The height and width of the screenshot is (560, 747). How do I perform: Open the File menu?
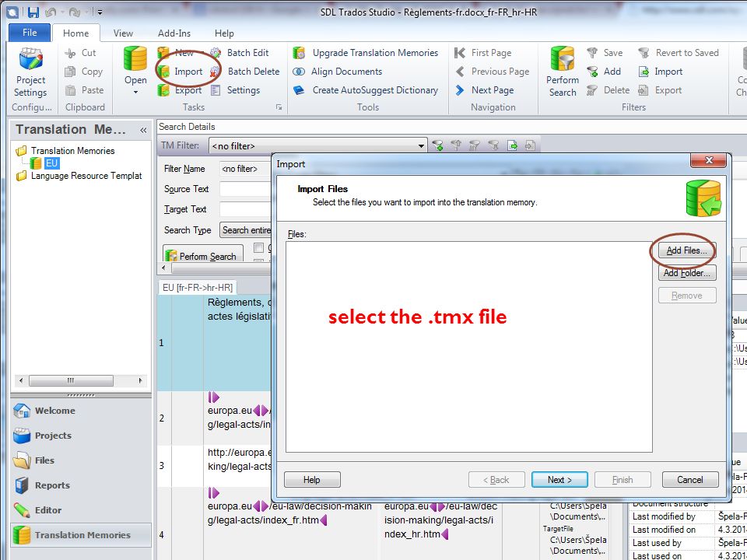pos(30,33)
